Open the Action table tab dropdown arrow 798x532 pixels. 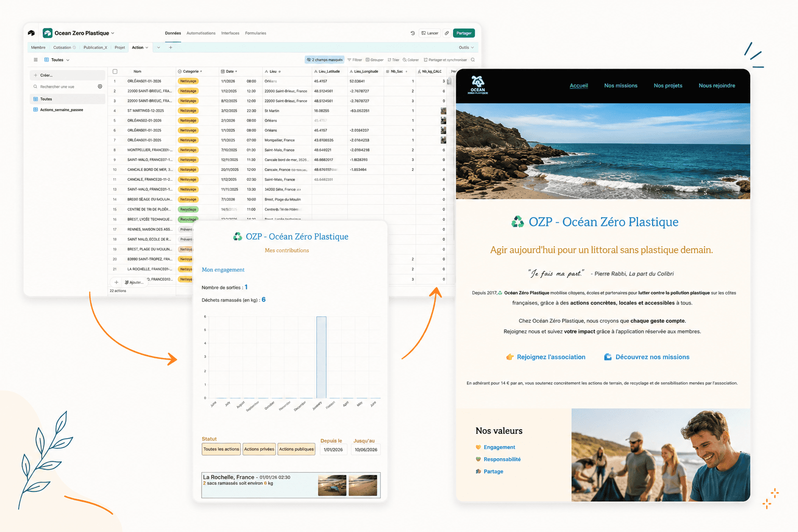coord(147,47)
